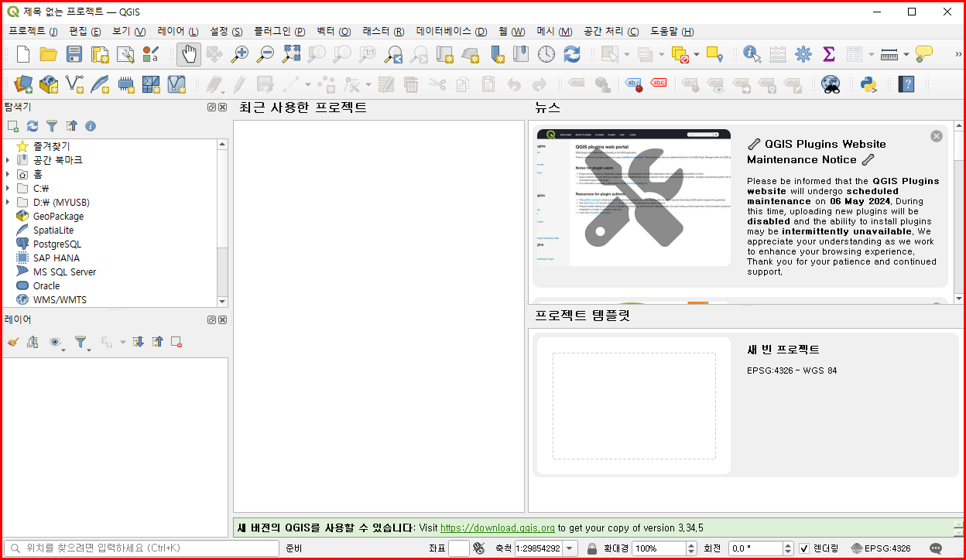Zoom to full extent with the arrows icon

291,54
